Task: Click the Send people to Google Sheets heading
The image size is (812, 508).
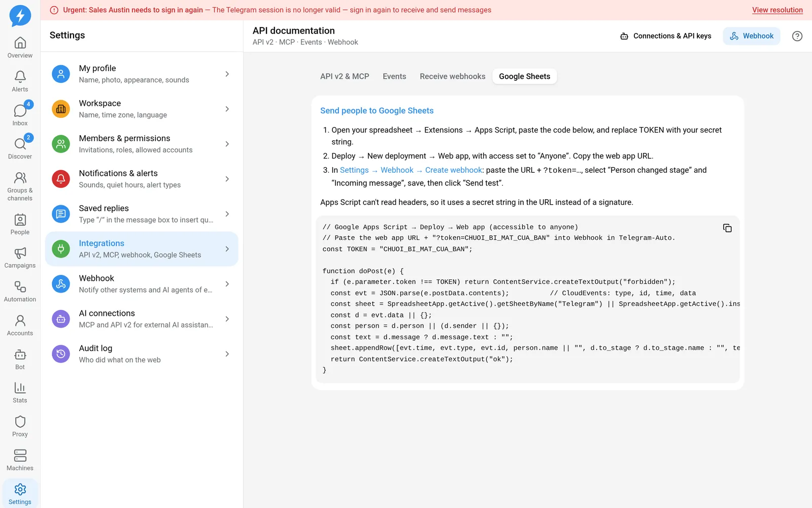Action: [x=377, y=111]
